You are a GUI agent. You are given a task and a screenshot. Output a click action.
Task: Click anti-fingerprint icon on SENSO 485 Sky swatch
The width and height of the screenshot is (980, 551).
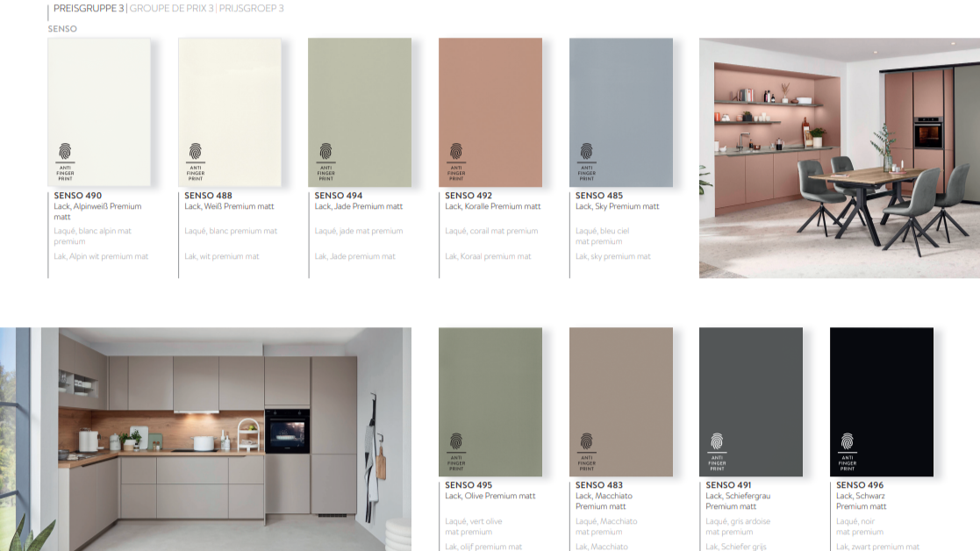tap(586, 161)
